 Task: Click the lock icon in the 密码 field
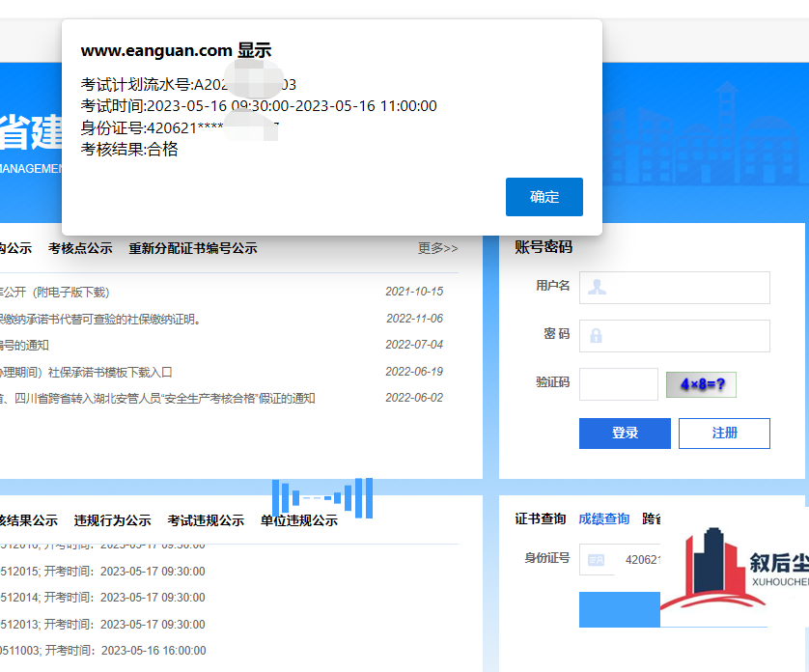click(597, 336)
